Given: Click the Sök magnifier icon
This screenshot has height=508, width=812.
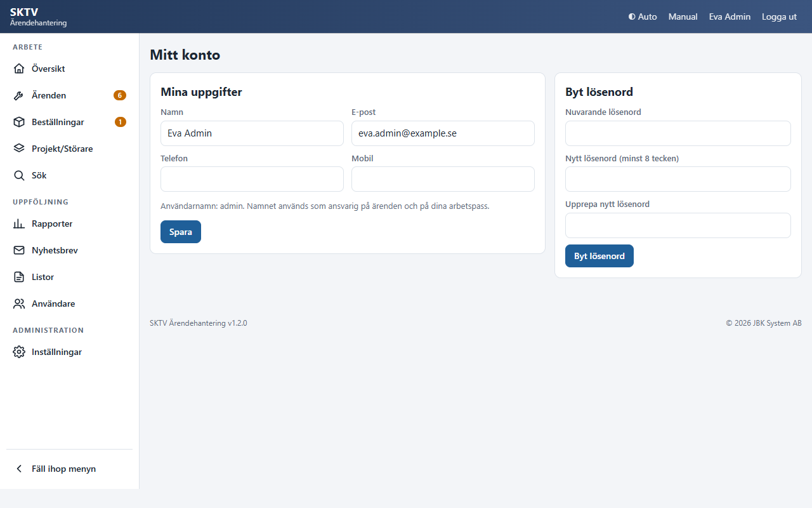Looking at the screenshot, I should (19, 175).
